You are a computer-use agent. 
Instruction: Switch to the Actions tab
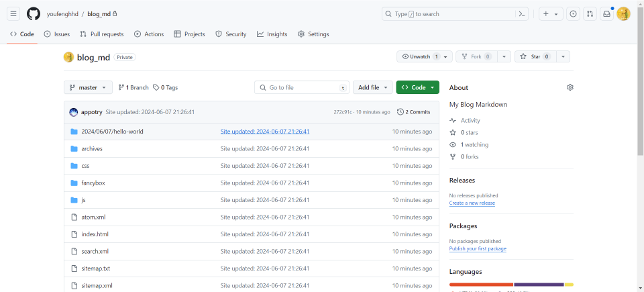point(148,34)
